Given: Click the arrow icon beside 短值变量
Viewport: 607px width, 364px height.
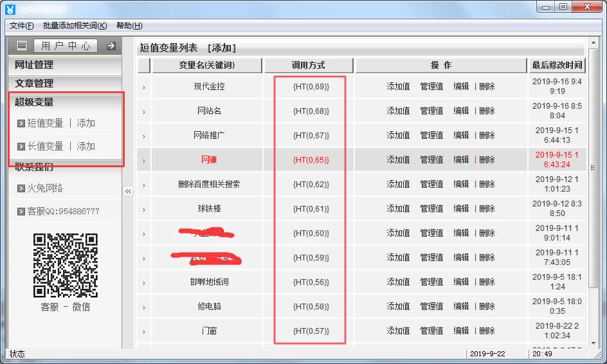Looking at the screenshot, I should click(21, 123).
